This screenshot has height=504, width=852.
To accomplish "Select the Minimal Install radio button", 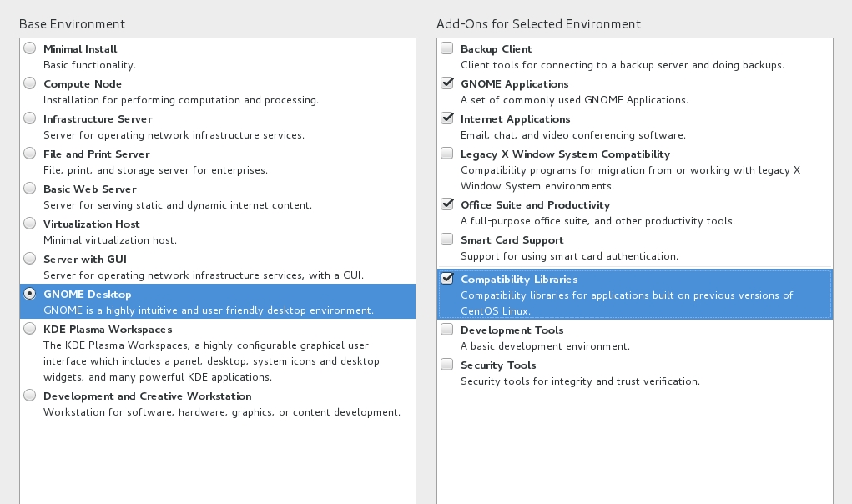I will click(30, 48).
